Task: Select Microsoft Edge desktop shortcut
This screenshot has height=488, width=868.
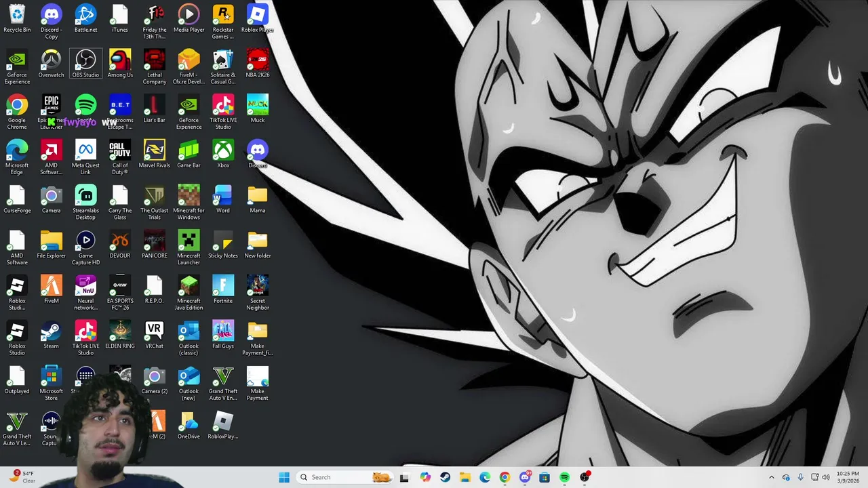Action: [x=17, y=158]
